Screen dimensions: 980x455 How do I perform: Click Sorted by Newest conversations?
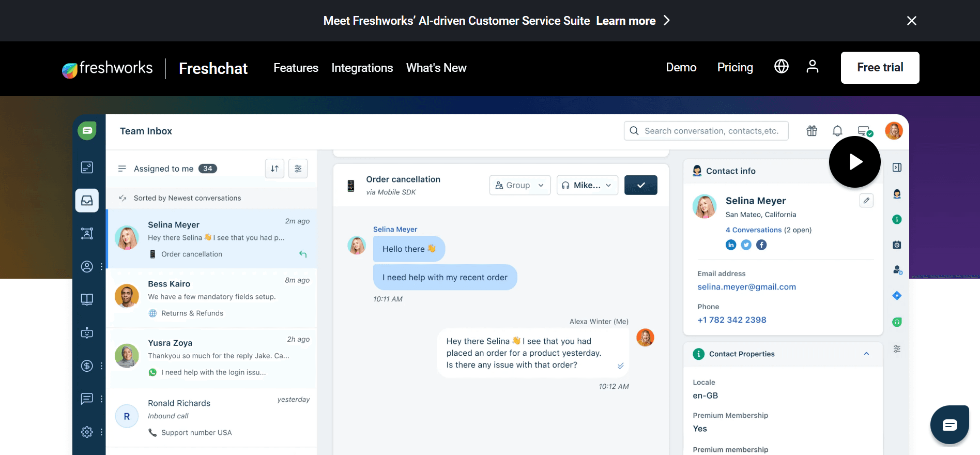[187, 198]
